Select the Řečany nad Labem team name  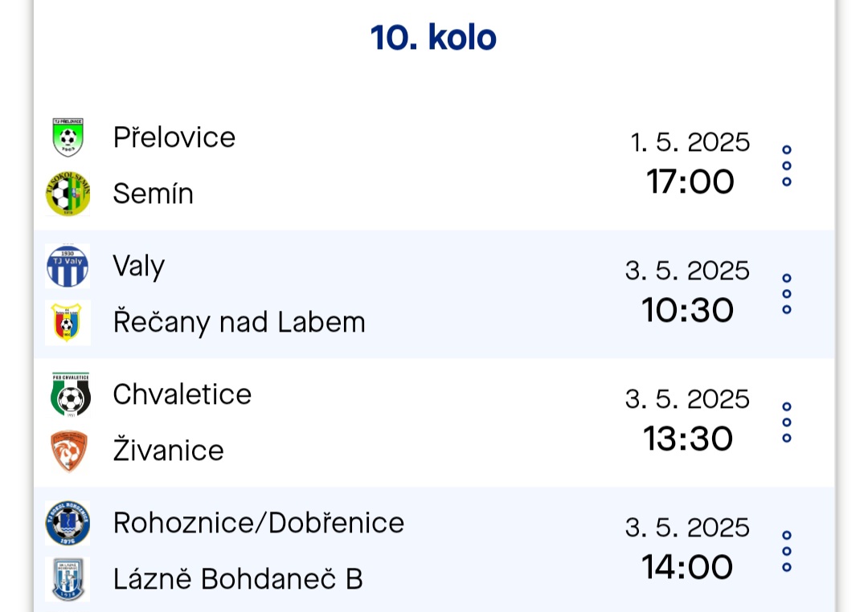[x=240, y=321]
